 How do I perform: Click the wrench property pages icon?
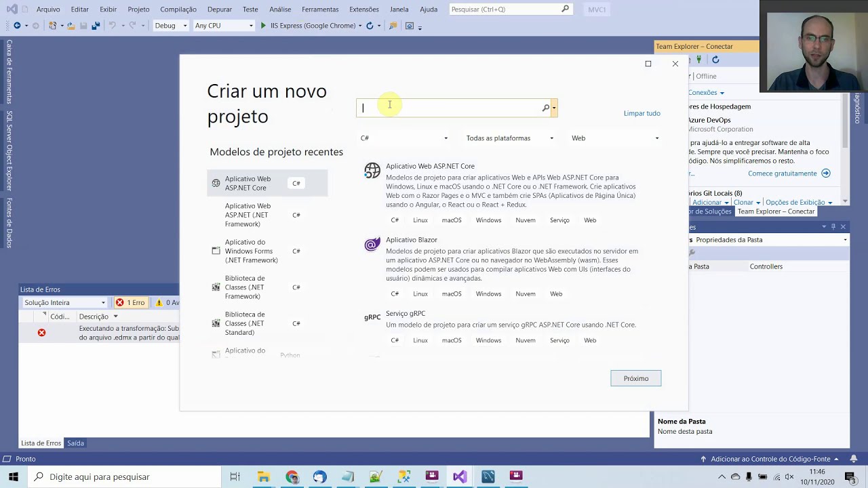(x=692, y=253)
